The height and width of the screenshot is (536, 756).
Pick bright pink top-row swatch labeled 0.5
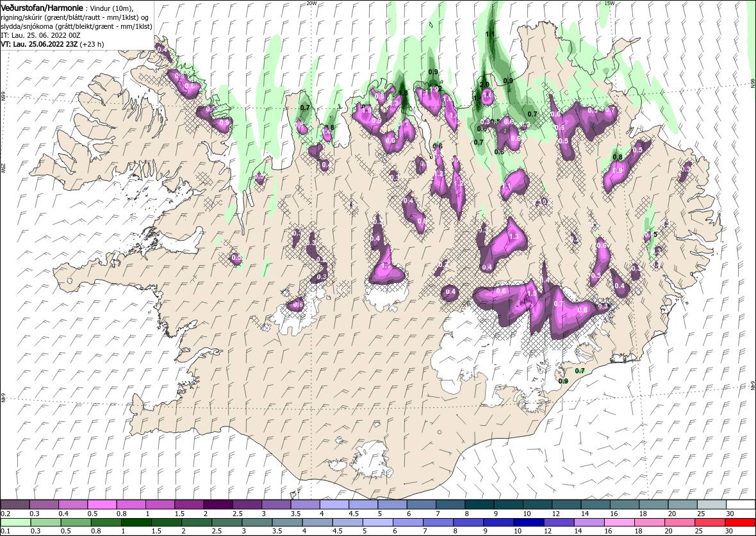coord(103,505)
